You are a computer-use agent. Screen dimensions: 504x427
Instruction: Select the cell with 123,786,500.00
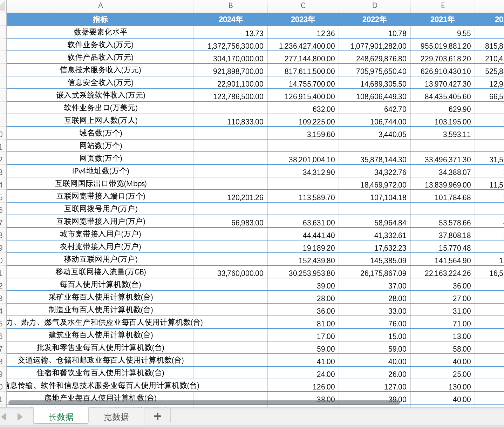click(x=231, y=95)
